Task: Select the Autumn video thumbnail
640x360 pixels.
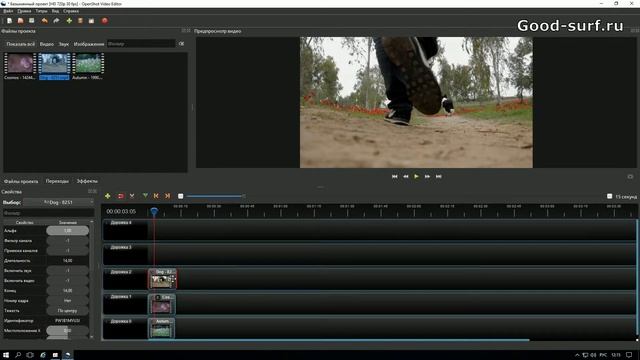Action: pyautogui.click(x=88, y=66)
